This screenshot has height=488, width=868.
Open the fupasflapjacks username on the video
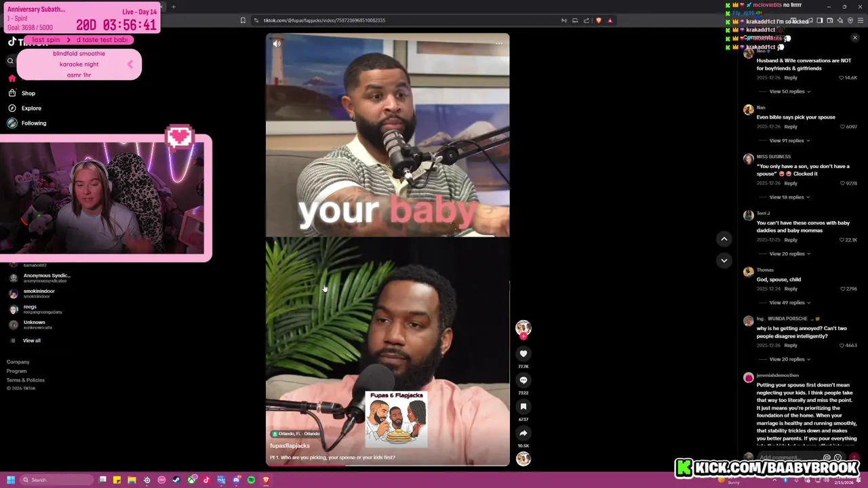tap(290, 445)
